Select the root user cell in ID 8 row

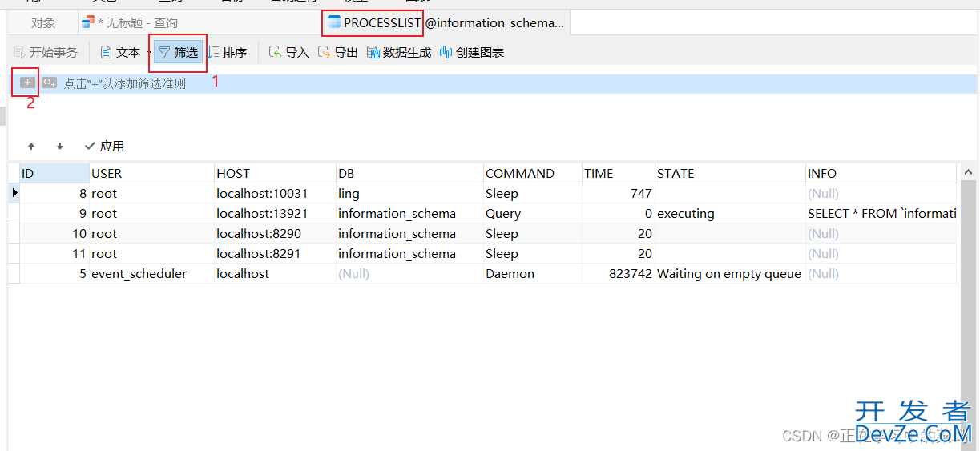pos(151,193)
